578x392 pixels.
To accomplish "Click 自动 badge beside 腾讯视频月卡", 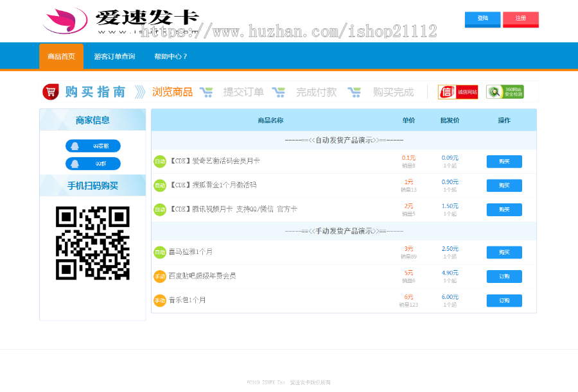I will (160, 210).
